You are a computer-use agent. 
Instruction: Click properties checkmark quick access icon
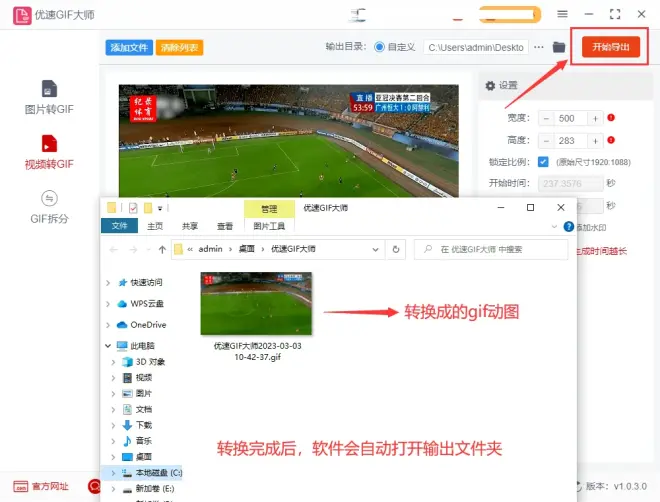coord(133,208)
